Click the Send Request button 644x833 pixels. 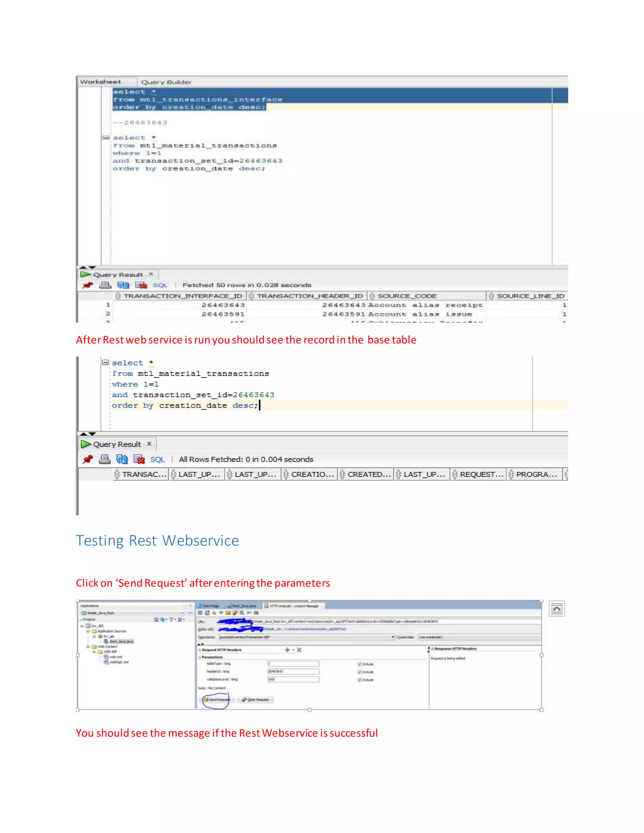click(x=216, y=699)
